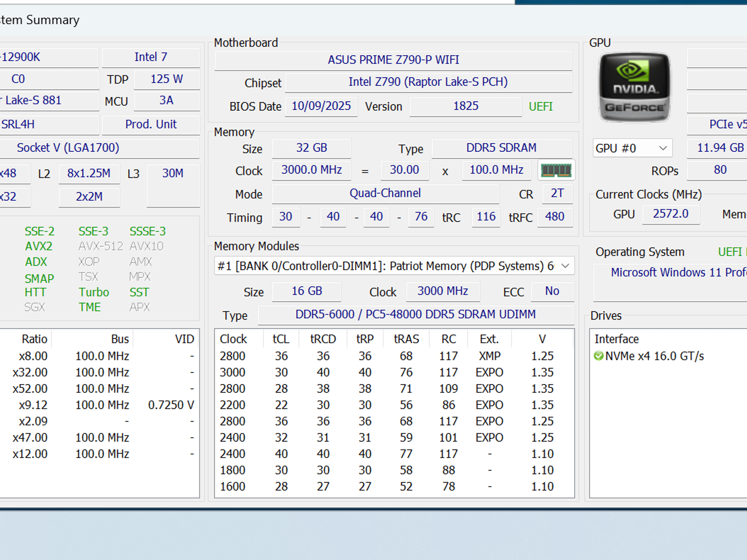The image size is (747, 560).
Task: Select the 1800 clock timing row
Action: click(x=394, y=470)
